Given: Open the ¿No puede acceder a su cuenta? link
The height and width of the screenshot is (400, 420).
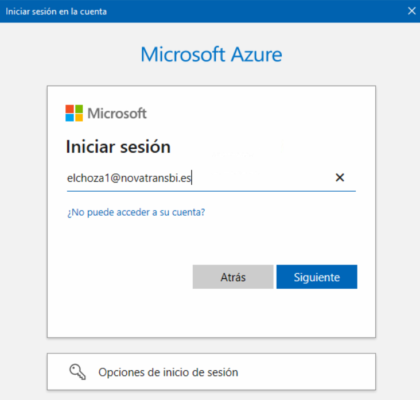Looking at the screenshot, I should (136, 212).
